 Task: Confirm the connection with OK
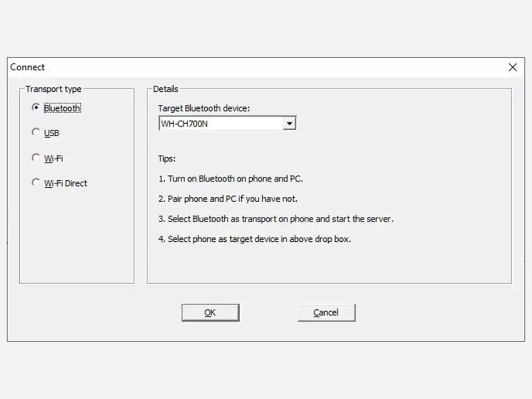[210, 312]
